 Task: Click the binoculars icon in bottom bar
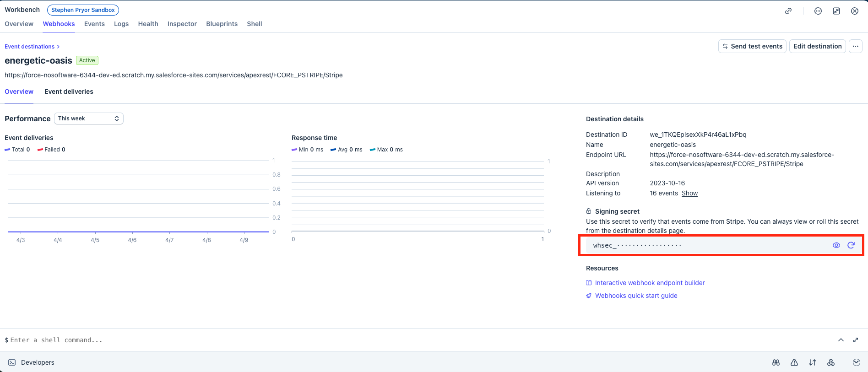[x=776, y=362]
